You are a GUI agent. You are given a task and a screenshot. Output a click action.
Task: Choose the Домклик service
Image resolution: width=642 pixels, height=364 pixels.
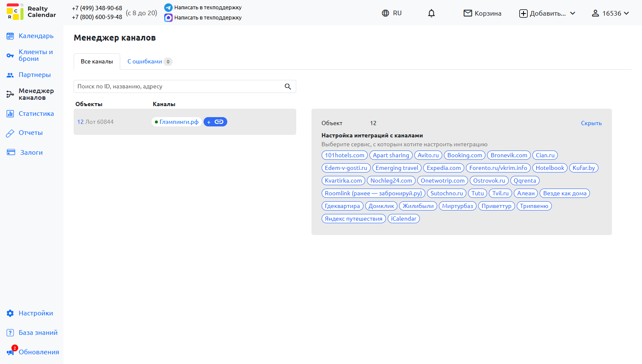pos(381,206)
